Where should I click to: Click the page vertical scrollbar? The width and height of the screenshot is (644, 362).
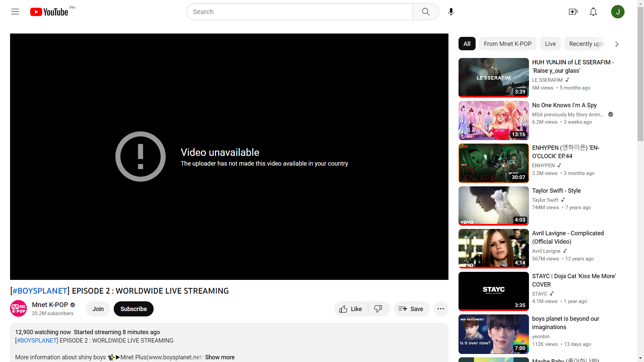[640, 74]
